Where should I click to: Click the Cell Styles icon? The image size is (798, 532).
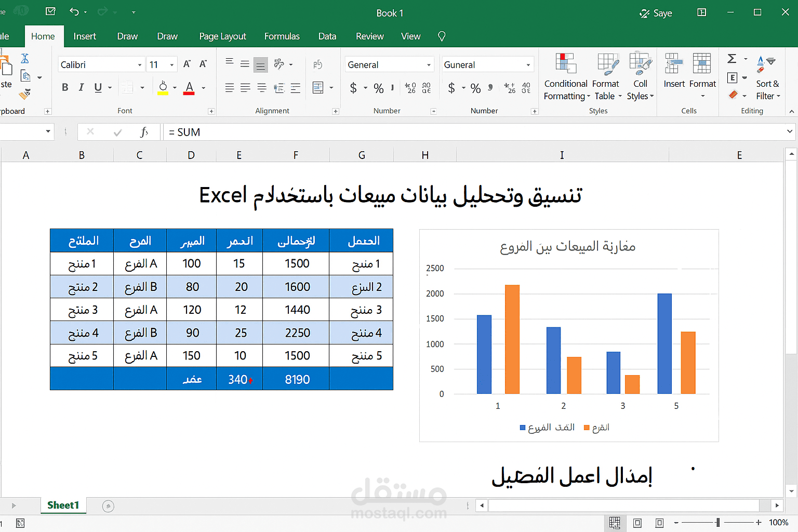click(x=640, y=63)
